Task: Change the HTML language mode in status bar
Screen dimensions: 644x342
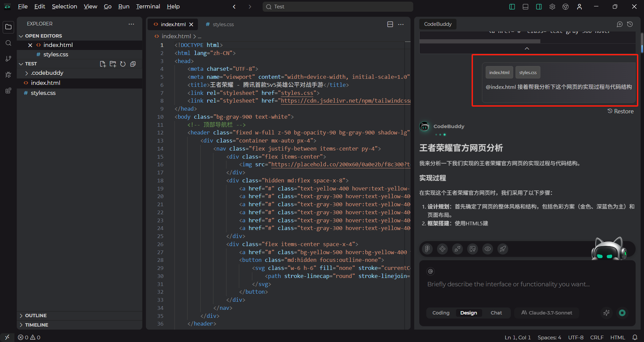Action: [x=618, y=337]
